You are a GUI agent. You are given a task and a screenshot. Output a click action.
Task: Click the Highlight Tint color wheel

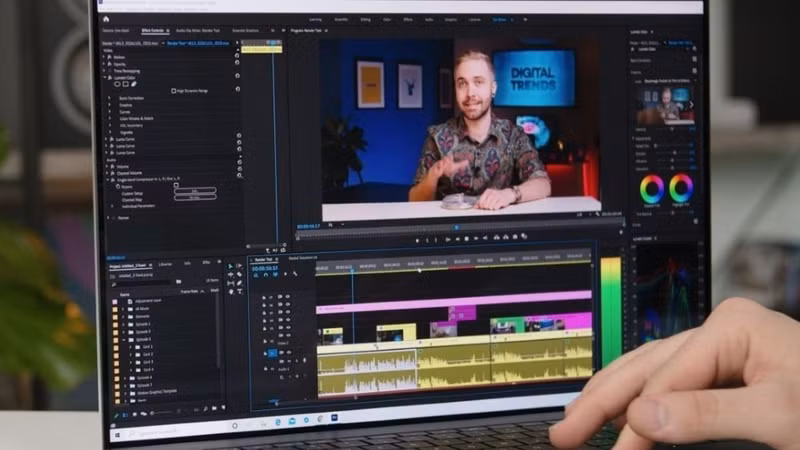(681, 187)
